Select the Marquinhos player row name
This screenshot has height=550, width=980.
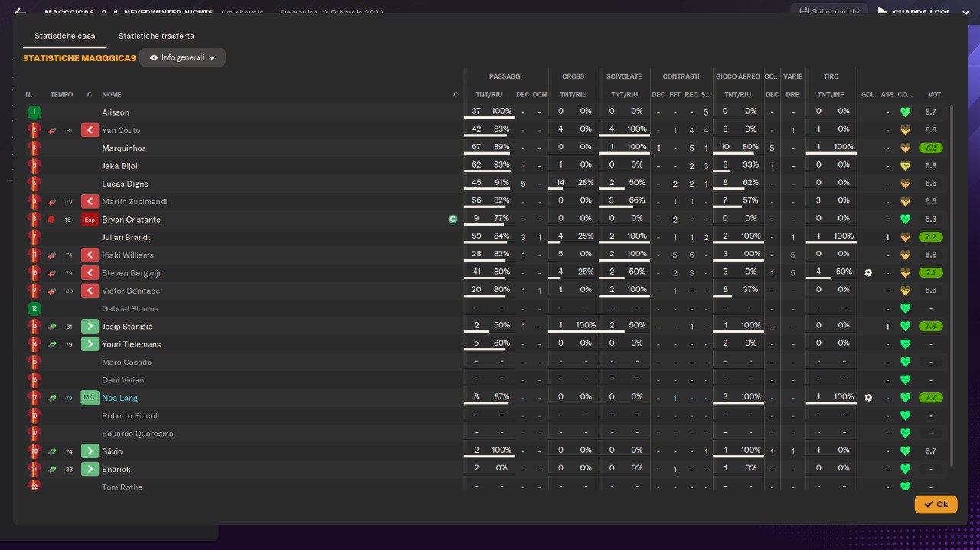124,148
